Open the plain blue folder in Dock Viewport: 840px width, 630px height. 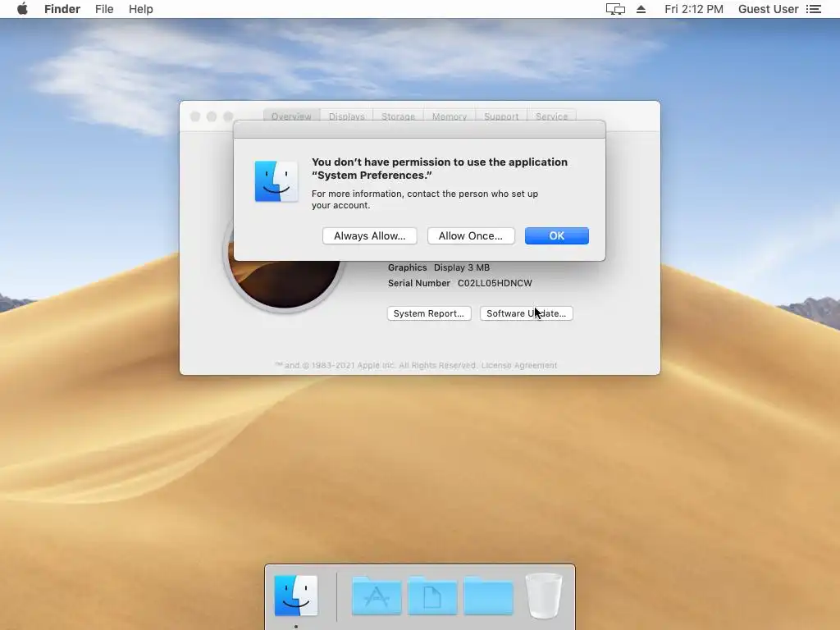click(488, 596)
